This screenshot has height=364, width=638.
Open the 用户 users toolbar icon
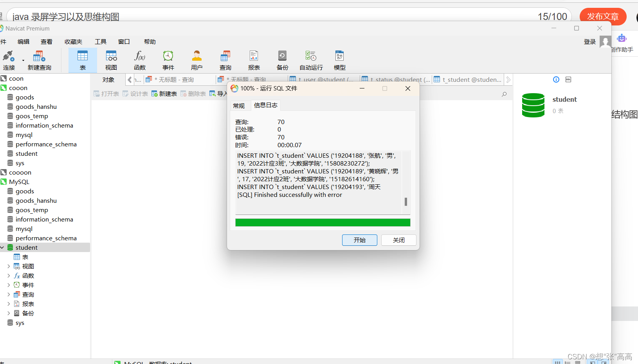tap(197, 61)
